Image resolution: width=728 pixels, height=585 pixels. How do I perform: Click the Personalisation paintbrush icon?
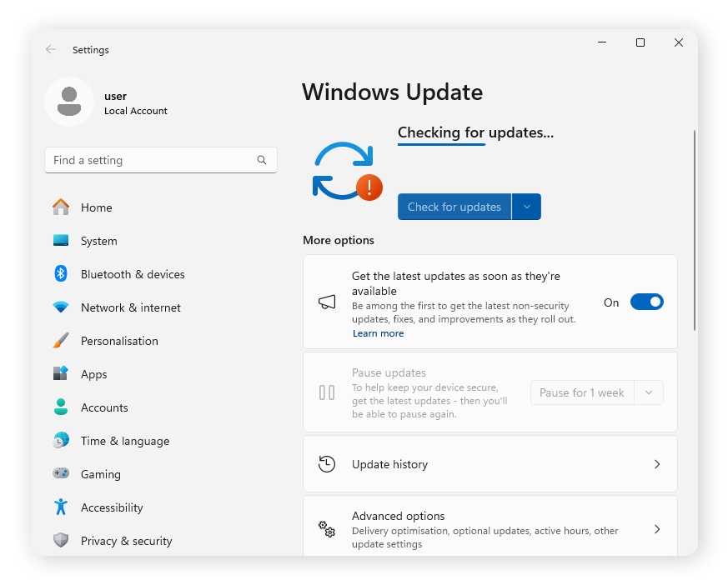coord(61,341)
